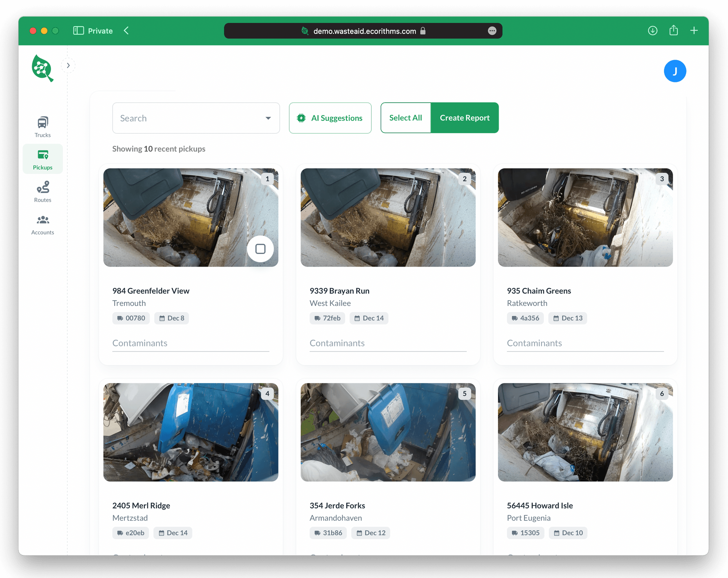Expand the collapsed left sidebar panel
The height and width of the screenshot is (578, 728).
pos(68,65)
